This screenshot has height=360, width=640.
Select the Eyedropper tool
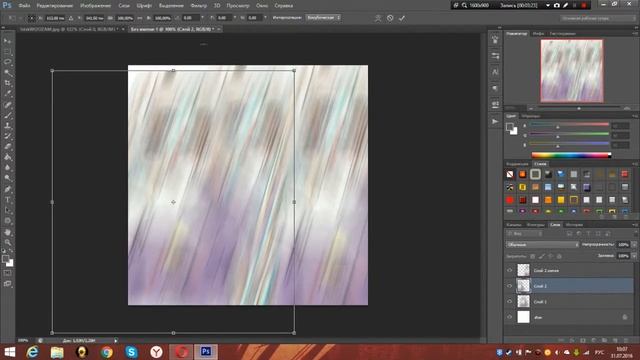click(7, 94)
